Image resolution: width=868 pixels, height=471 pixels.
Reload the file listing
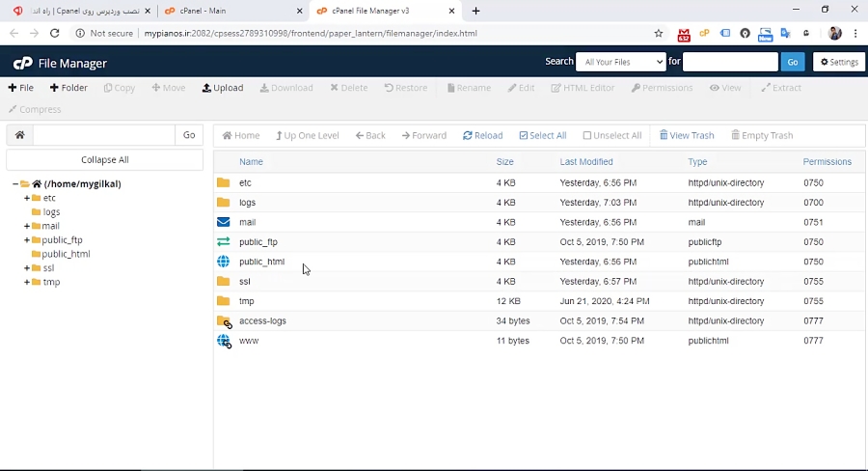482,136
